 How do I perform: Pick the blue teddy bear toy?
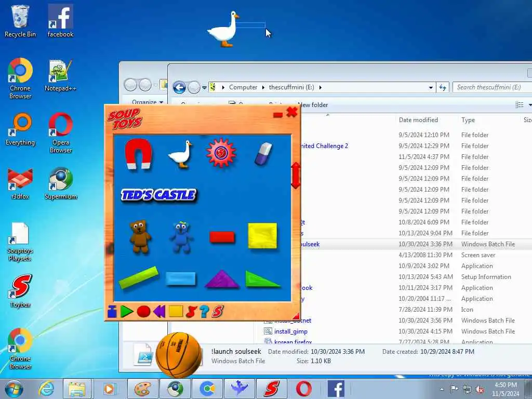[181, 237]
